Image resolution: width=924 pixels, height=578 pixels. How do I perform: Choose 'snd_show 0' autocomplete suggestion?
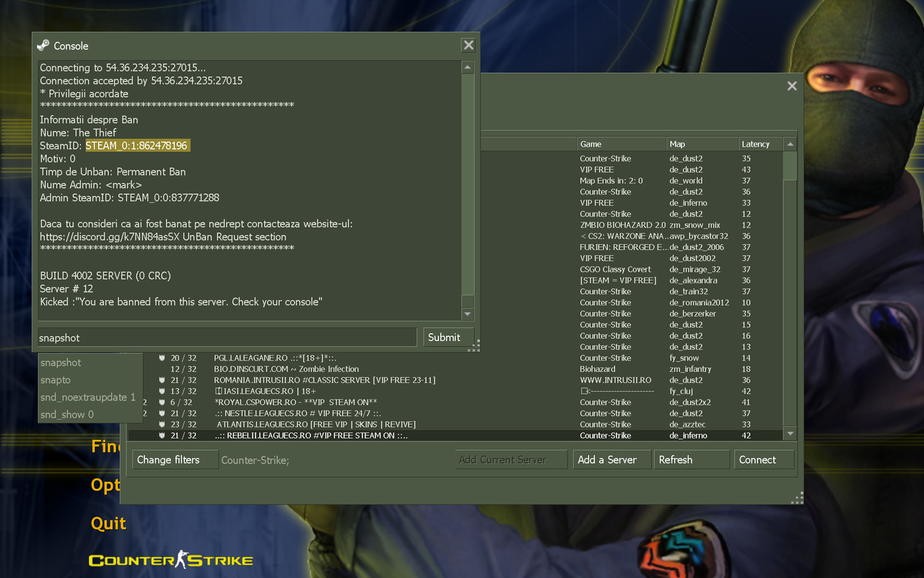click(90, 415)
